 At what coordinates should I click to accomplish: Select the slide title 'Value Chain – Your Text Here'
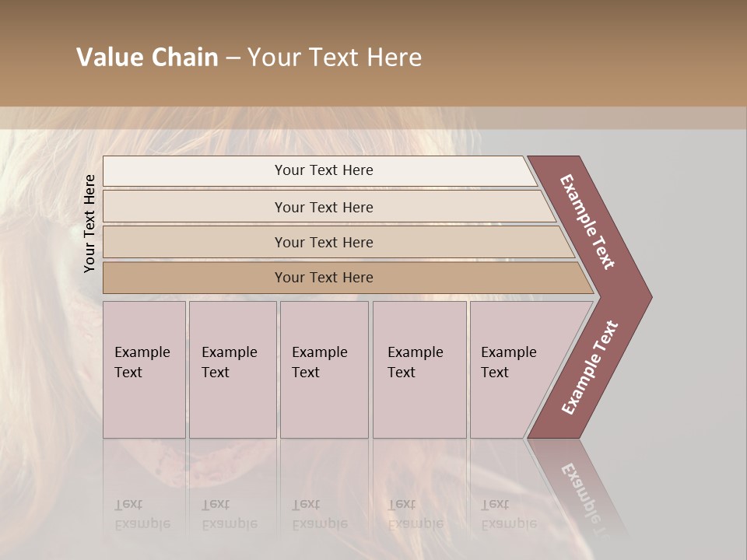pos(249,57)
